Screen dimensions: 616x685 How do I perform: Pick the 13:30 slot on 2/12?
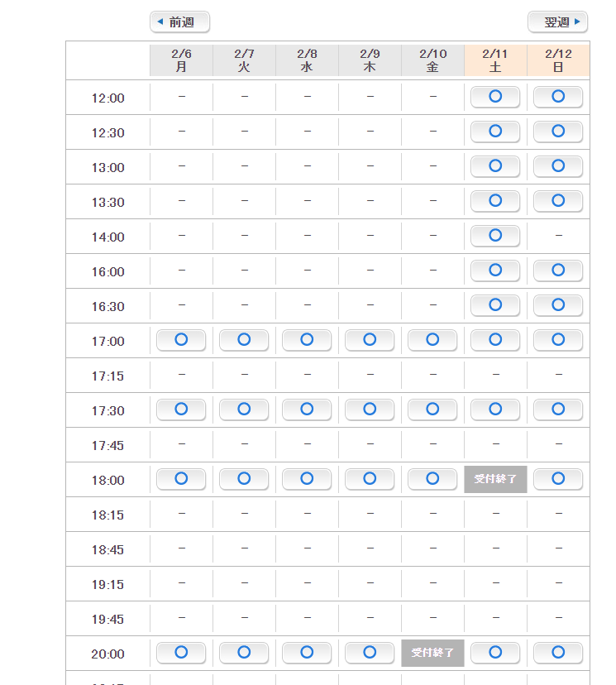pyautogui.click(x=558, y=201)
